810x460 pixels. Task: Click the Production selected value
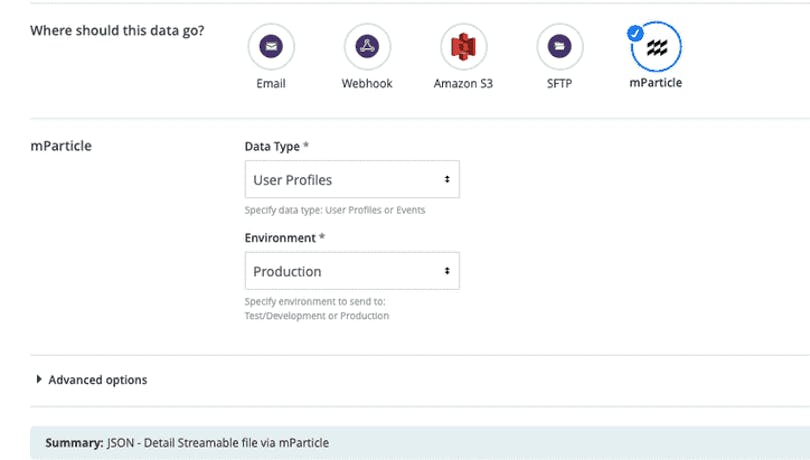[287, 271]
